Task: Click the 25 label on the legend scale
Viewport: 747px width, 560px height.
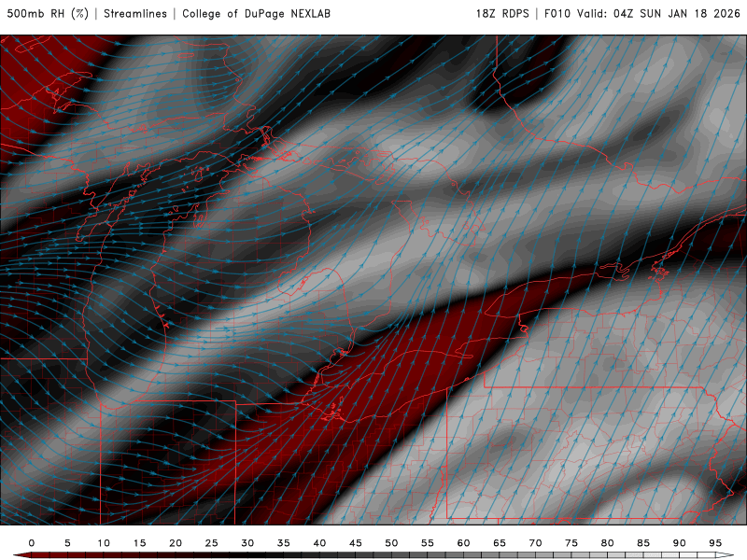Action: click(x=212, y=543)
